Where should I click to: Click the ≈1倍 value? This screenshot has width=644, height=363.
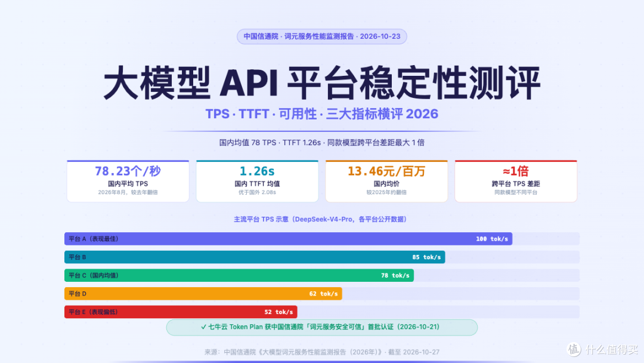pos(515,171)
